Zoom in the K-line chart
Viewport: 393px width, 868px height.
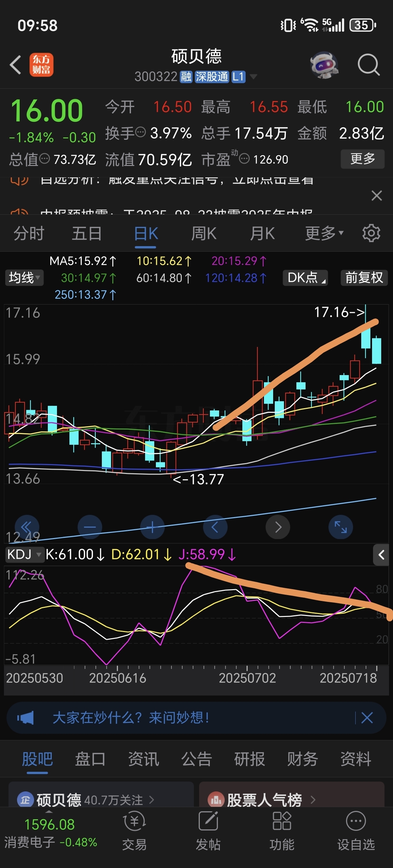coord(152,527)
